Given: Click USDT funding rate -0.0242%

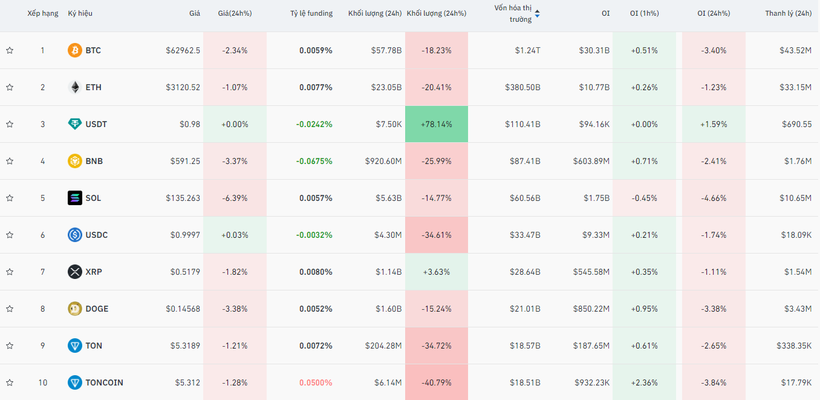Looking at the screenshot, I should (314, 124).
